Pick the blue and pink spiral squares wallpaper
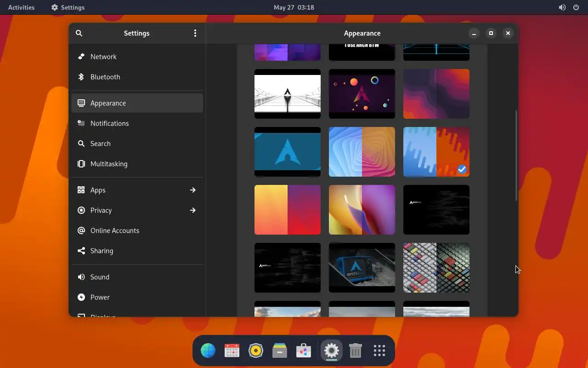This screenshot has width=588, height=368. (x=362, y=152)
